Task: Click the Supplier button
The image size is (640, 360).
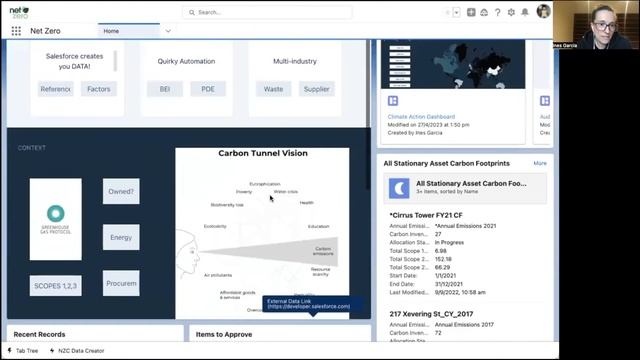Action: point(316,89)
